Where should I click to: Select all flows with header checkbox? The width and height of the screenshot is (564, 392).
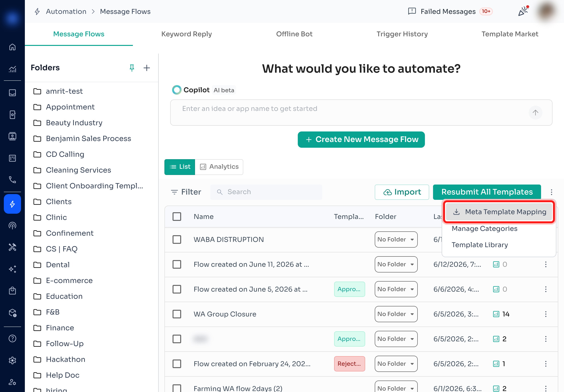(177, 217)
